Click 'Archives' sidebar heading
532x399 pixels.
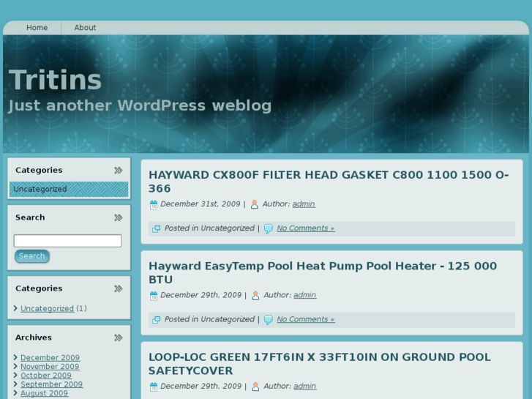(x=34, y=338)
